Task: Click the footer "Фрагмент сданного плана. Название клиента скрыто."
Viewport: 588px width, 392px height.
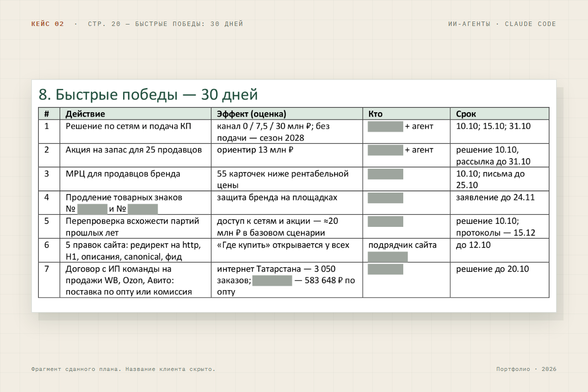Action: click(123, 369)
